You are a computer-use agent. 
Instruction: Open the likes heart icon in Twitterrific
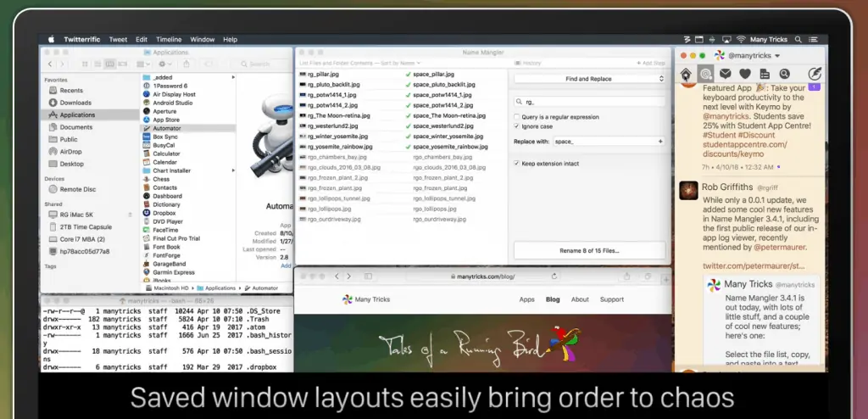[744, 74]
